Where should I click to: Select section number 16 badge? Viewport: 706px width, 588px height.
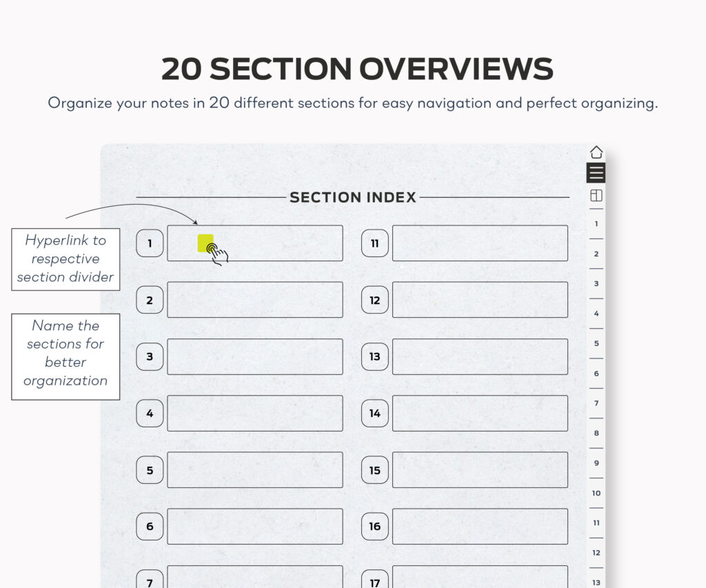coord(374,527)
